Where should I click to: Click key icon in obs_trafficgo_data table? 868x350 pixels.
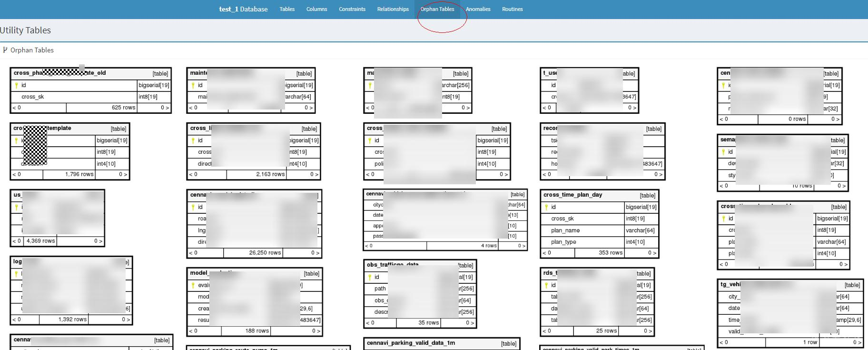(369, 277)
